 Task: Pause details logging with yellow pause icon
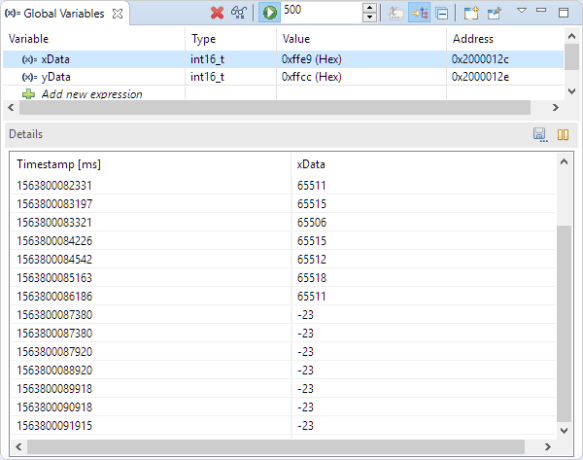[563, 134]
